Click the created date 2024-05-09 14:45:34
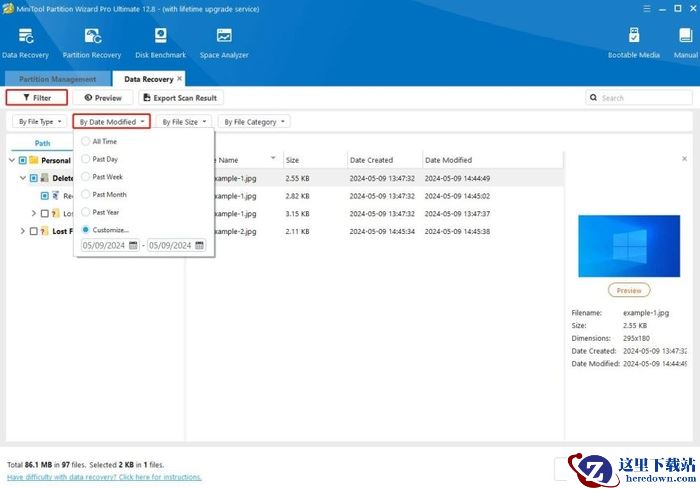 (x=382, y=231)
